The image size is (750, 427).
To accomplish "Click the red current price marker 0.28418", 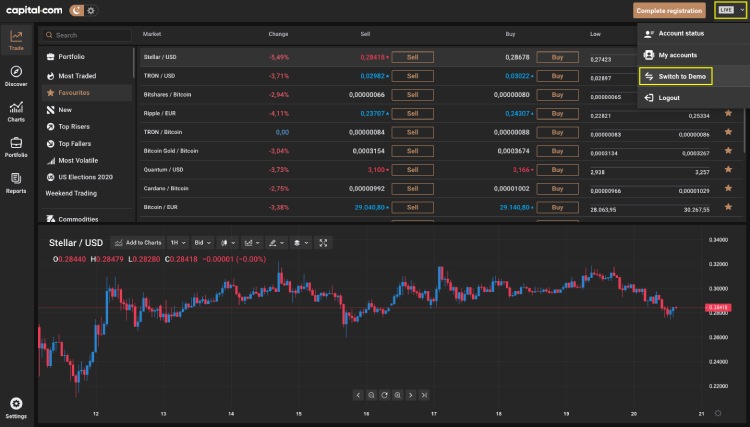I will [x=718, y=307].
